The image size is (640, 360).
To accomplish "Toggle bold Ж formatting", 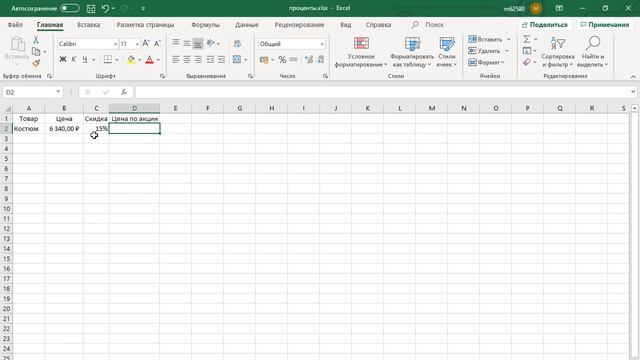I will [x=63, y=60].
